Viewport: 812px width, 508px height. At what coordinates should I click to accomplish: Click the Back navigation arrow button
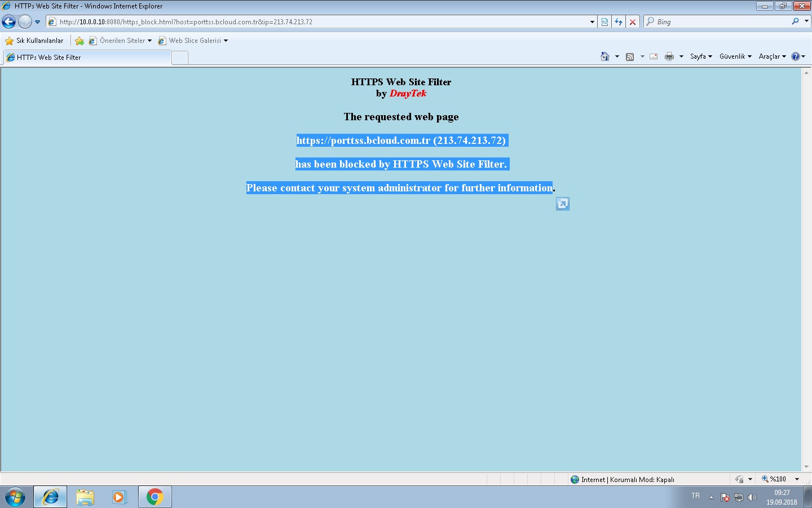[9, 22]
